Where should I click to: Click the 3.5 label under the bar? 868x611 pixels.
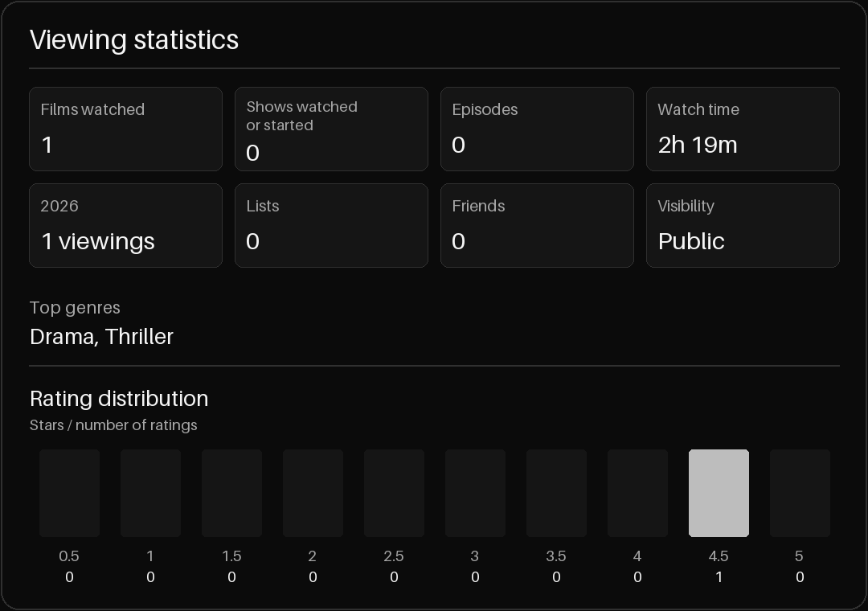point(556,556)
